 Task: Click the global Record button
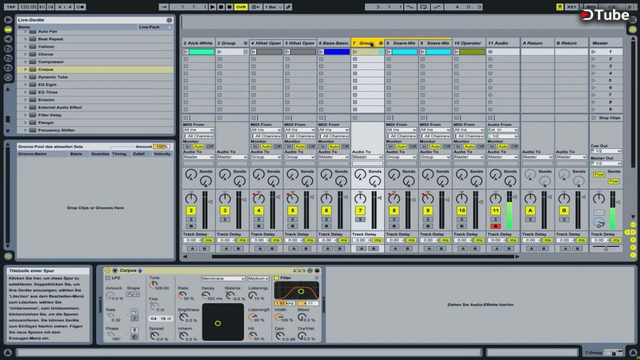tap(229, 7)
